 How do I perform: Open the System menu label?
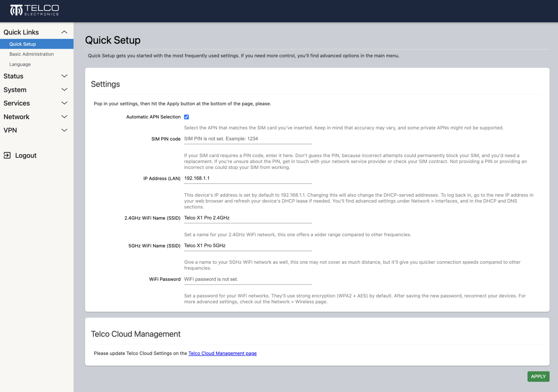pyautogui.click(x=15, y=90)
